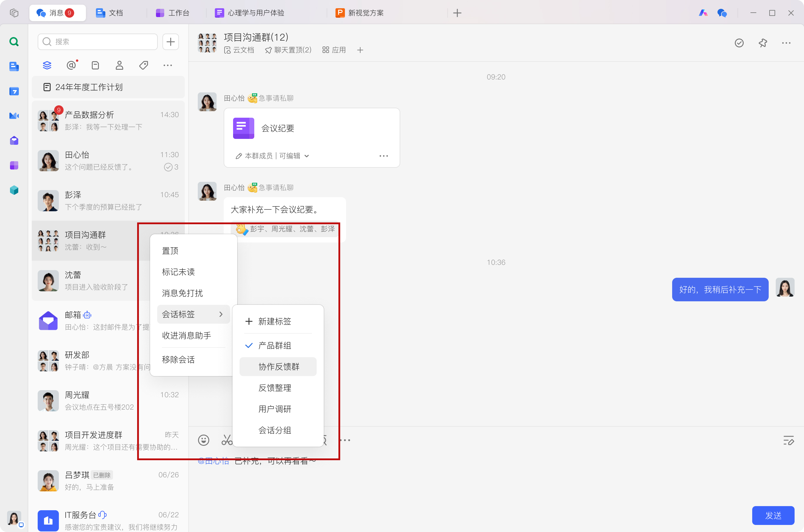
Task: Uncheck the 产品群组 tag
Action: point(274,345)
